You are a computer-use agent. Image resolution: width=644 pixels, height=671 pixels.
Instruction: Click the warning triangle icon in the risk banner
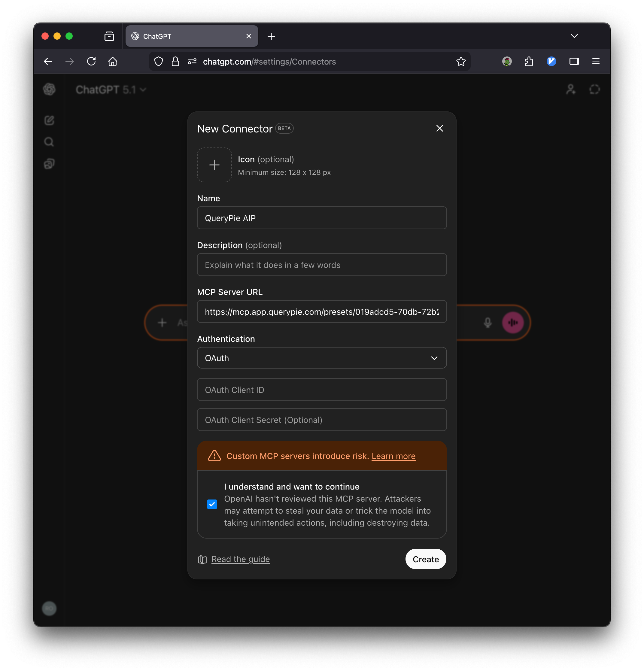click(x=214, y=456)
